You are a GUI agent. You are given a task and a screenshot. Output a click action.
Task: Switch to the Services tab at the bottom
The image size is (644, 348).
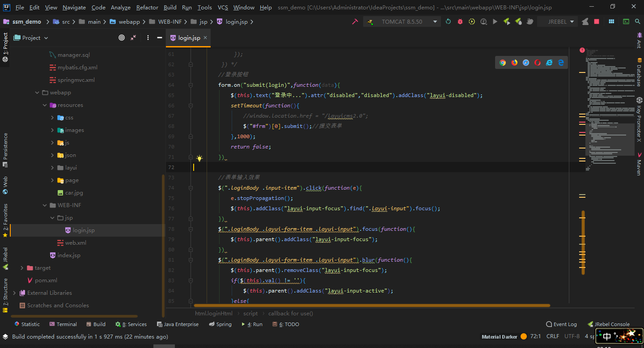131,324
